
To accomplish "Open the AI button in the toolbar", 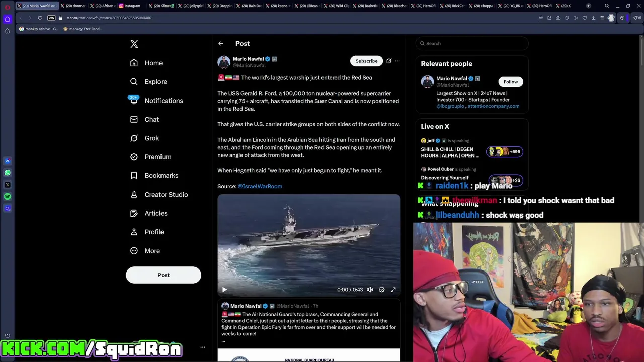I will pos(637,18).
